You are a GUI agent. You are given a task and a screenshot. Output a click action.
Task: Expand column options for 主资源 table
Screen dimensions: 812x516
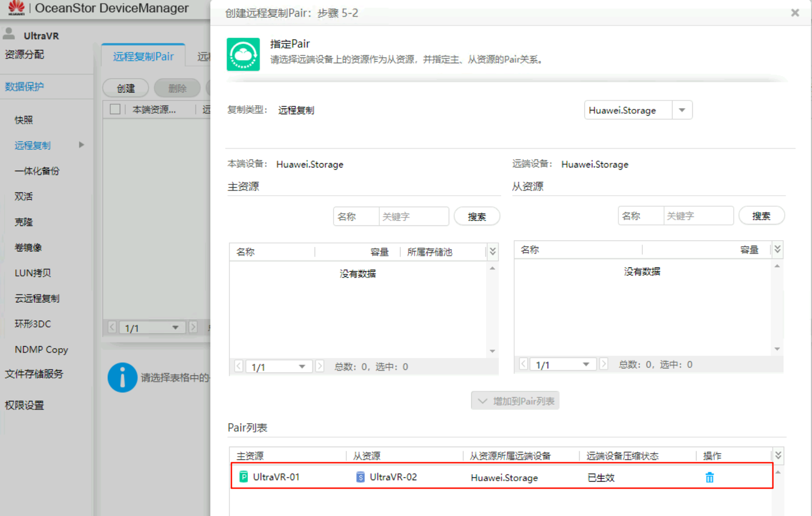(492, 251)
